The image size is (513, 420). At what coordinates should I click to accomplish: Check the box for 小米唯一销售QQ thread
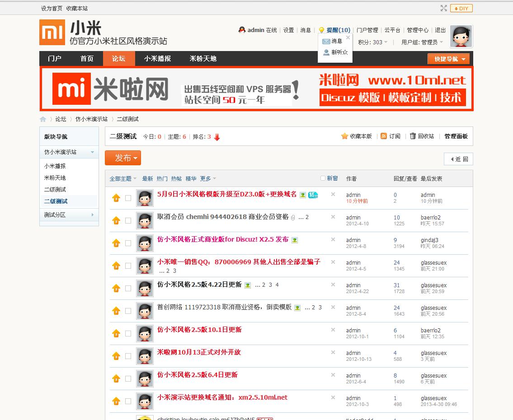(128, 266)
